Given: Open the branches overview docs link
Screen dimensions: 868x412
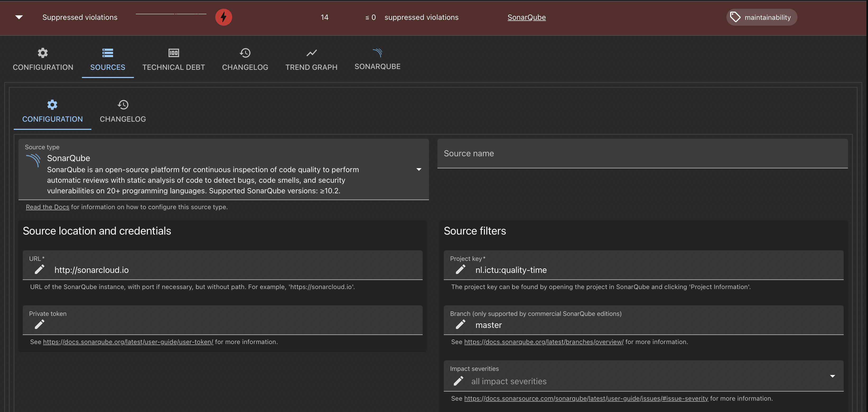Looking at the screenshot, I should [544, 342].
